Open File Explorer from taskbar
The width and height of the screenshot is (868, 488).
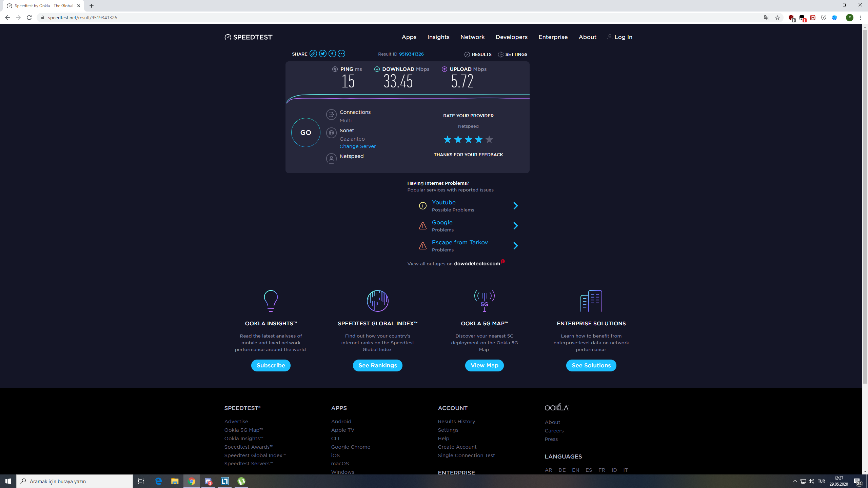click(x=175, y=481)
